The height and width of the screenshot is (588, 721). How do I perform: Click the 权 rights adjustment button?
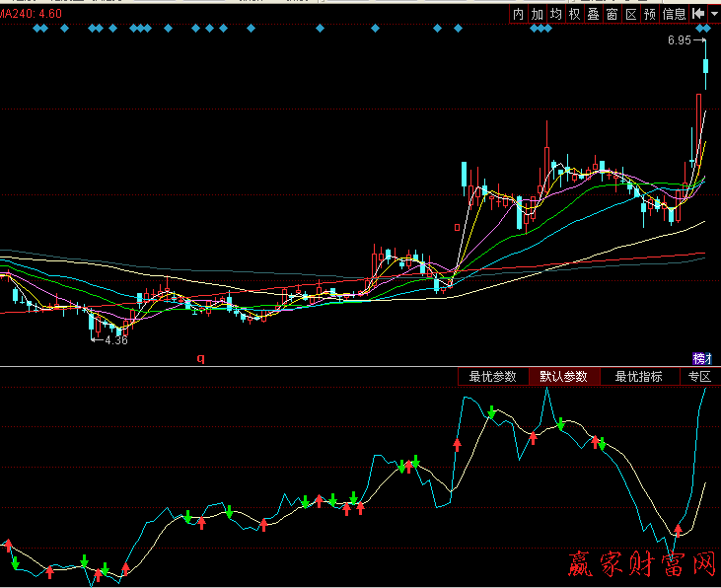pos(575,14)
